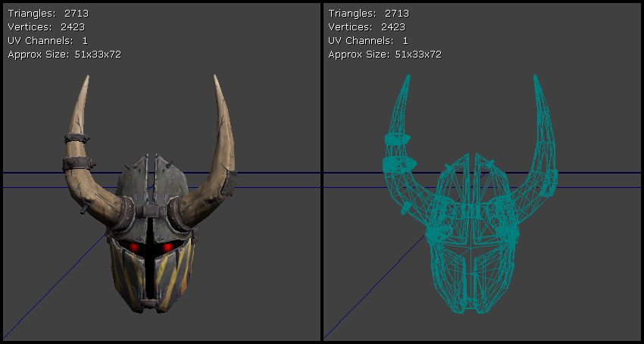Viewport: 644px width, 344px height.
Task: Select 'UV Channels: 1' in wireframe view
Action: click(x=368, y=41)
